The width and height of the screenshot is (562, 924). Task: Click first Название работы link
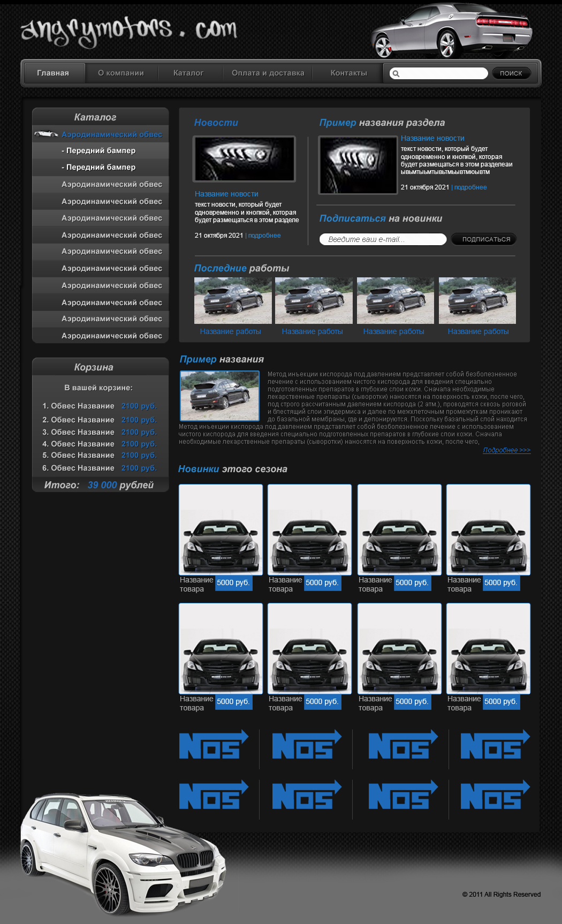[x=231, y=331]
